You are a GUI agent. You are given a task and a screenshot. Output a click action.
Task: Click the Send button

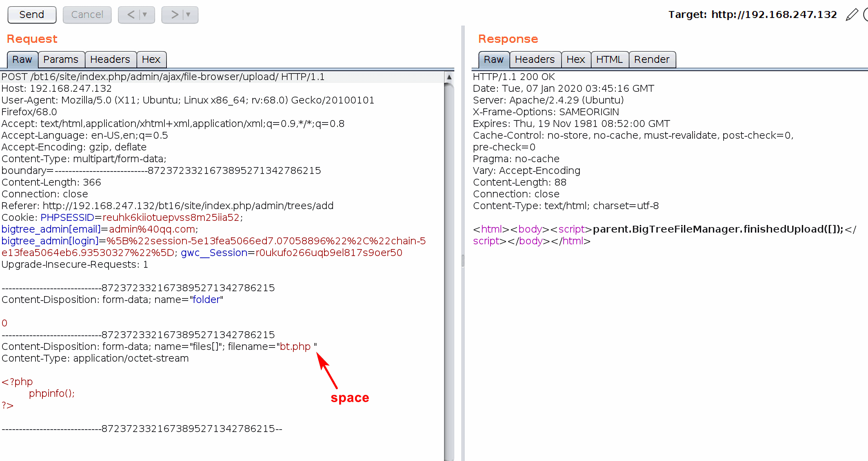[32, 15]
